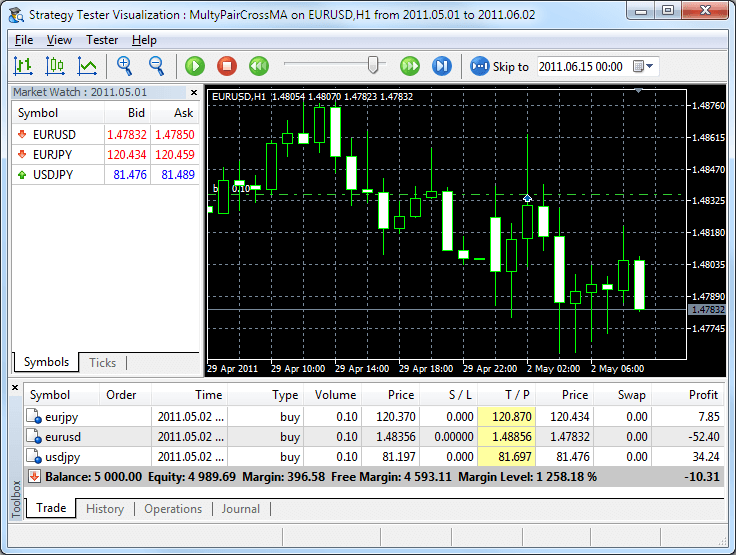Speed up testing with fast-forward button
The height and width of the screenshot is (555, 736).
410,66
